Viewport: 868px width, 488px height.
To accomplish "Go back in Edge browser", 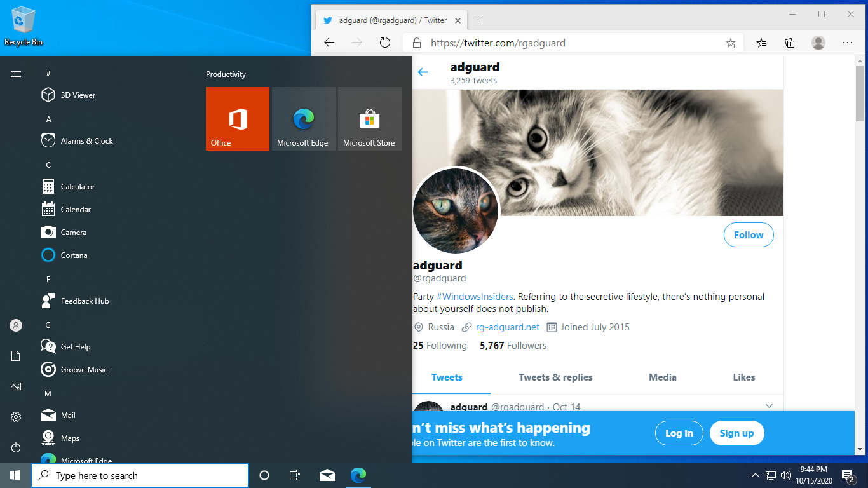I will tap(329, 43).
